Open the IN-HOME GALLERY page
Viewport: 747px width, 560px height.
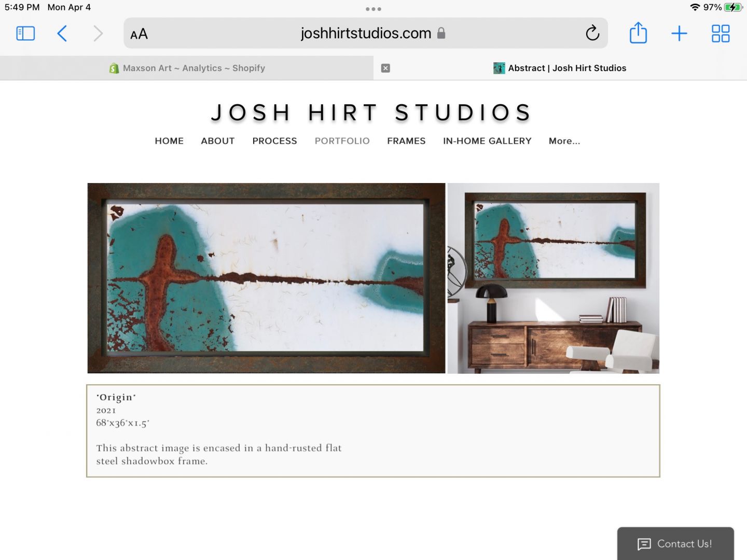coord(487,141)
